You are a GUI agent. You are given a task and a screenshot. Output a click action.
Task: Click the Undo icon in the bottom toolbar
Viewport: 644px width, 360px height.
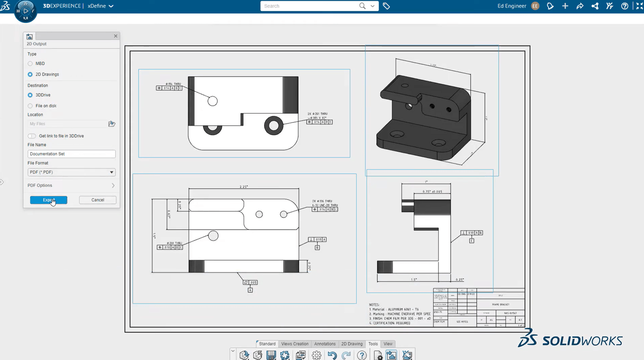332,355
